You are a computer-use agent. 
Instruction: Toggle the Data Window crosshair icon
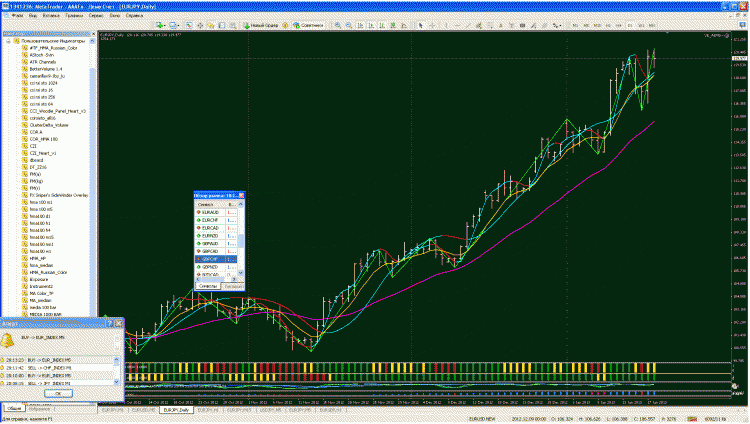point(200,25)
